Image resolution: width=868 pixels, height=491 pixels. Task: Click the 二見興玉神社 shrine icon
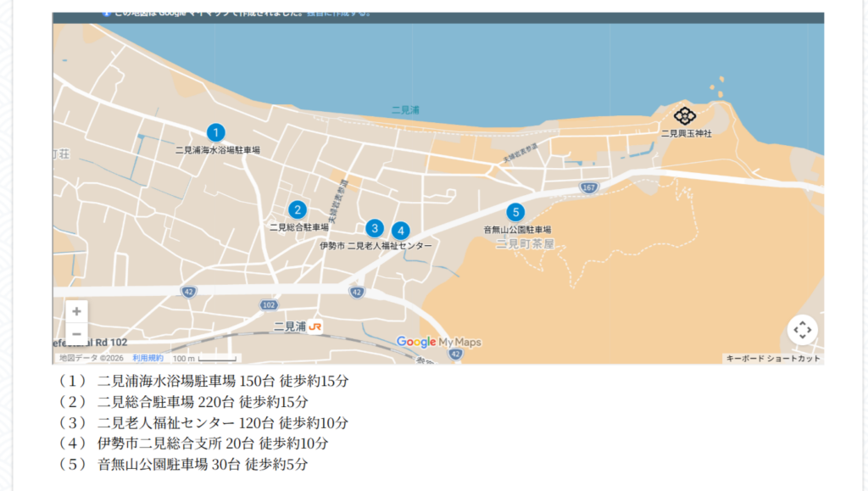(685, 115)
